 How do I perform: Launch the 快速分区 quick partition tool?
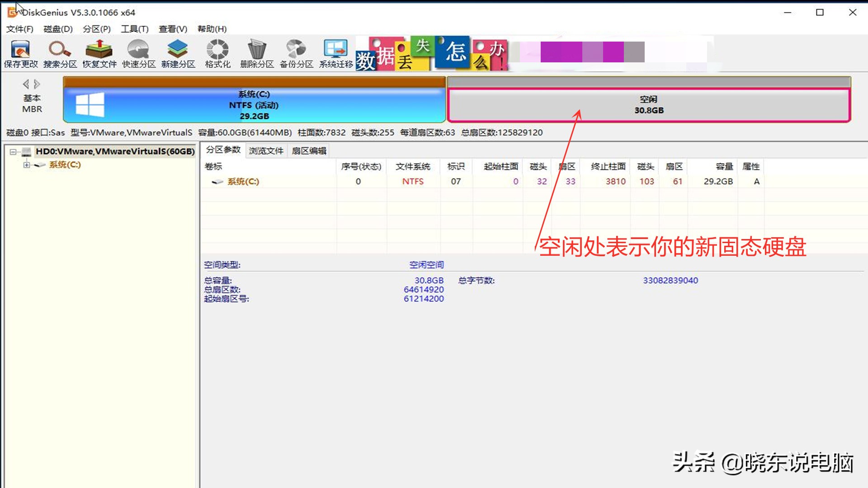click(138, 53)
